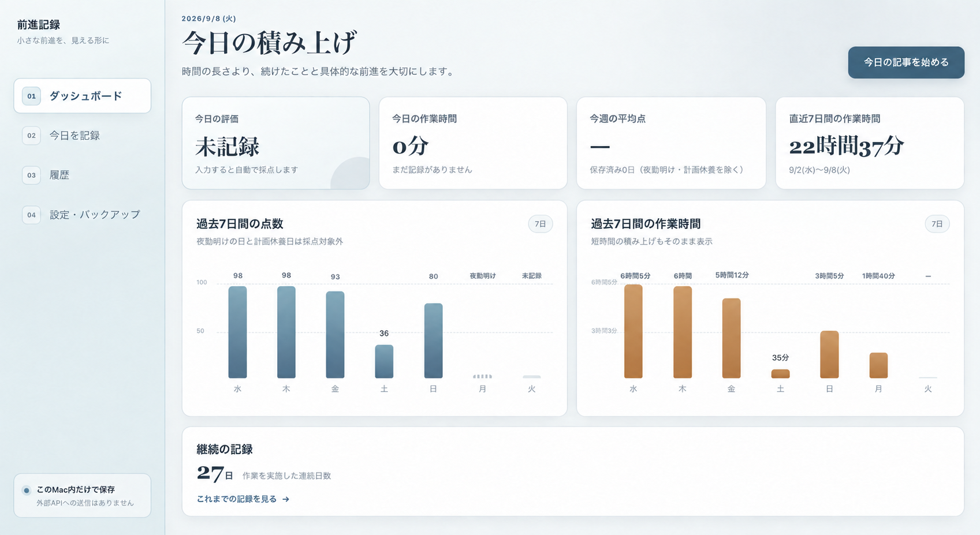Viewport: 980px width, 535px height.
Task: Click 9/2(水)〜9/8(火) date range text
Action: [819, 170]
